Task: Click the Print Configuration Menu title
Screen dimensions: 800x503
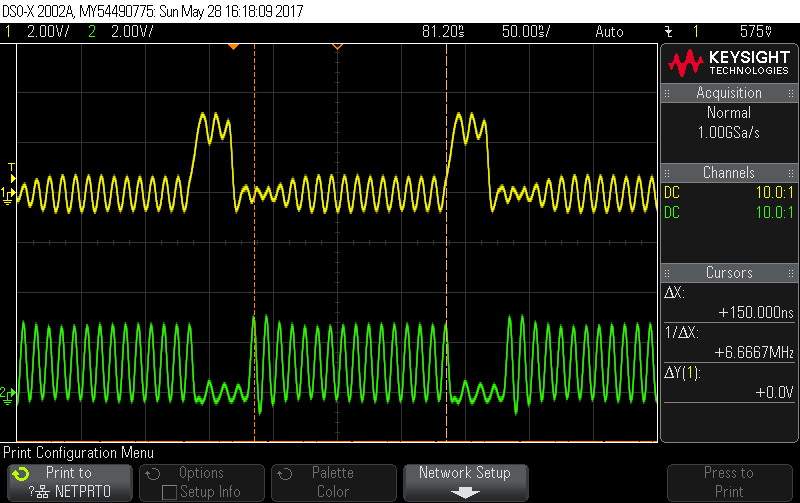Action: pos(78,452)
